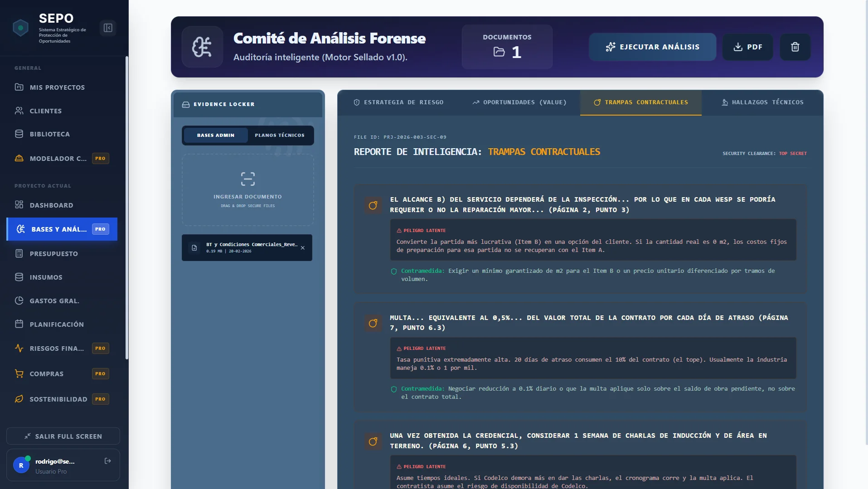The image size is (868, 489).
Task: Select the Modelador C hard-hat icon
Action: pos(19,158)
